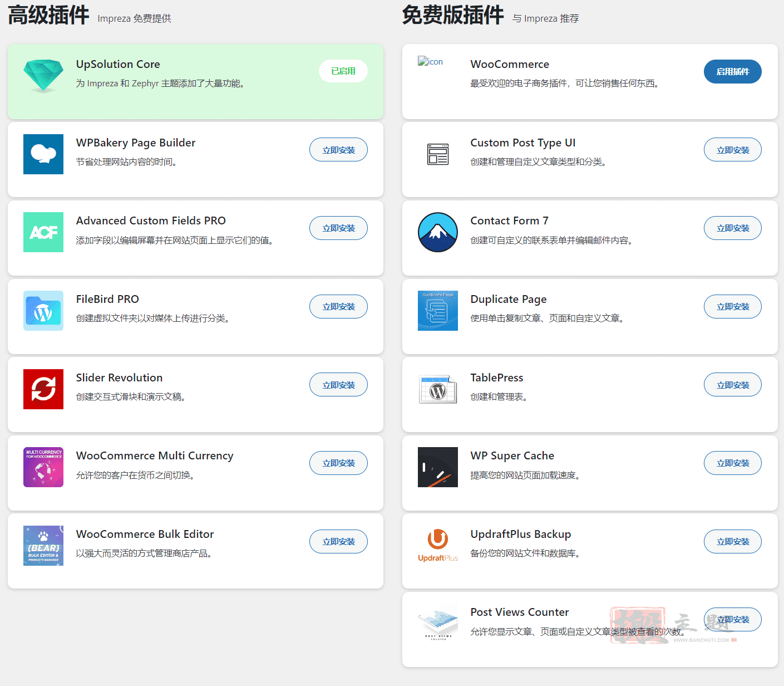Image resolution: width=784 pixels, height=686 pixels.
Task: Click the WP Super Cache dark icon
Action: click(438, 467)
